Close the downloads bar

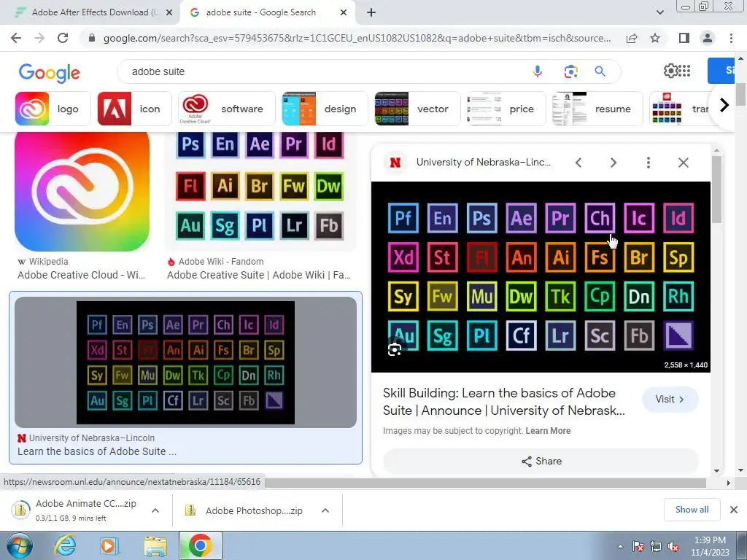pos(734,510)
